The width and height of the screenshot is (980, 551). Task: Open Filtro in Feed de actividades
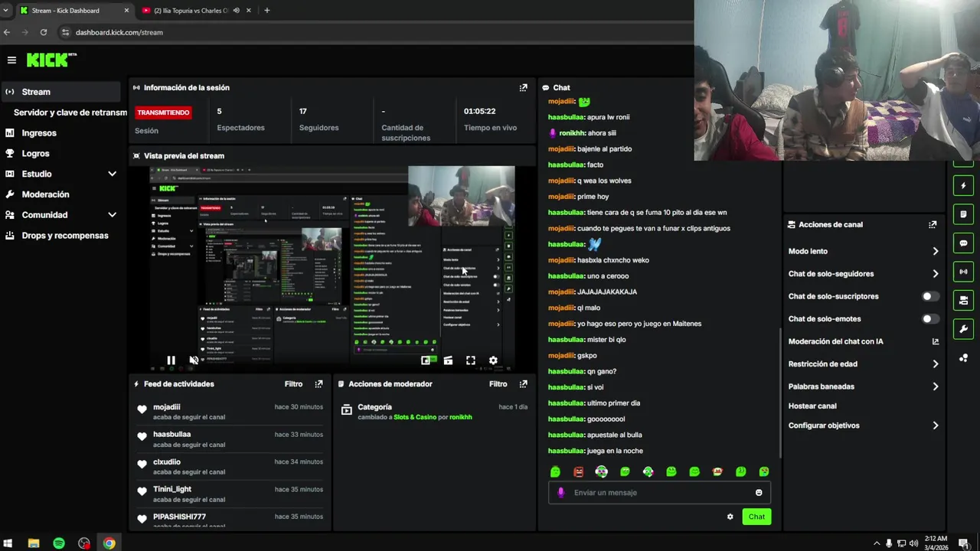[293, 384]
